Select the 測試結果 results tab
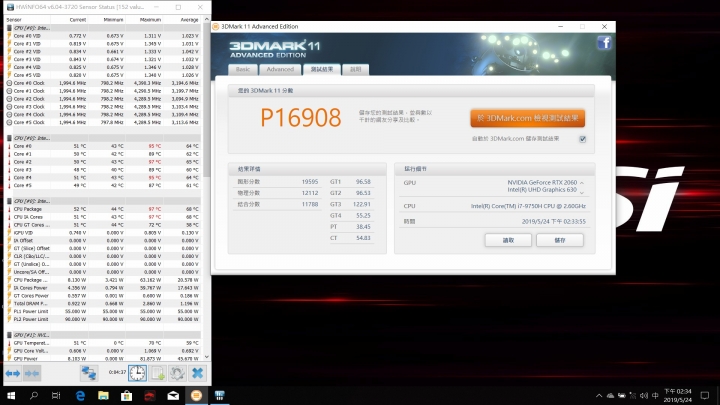The image size is (720, 405). point(321,69)
